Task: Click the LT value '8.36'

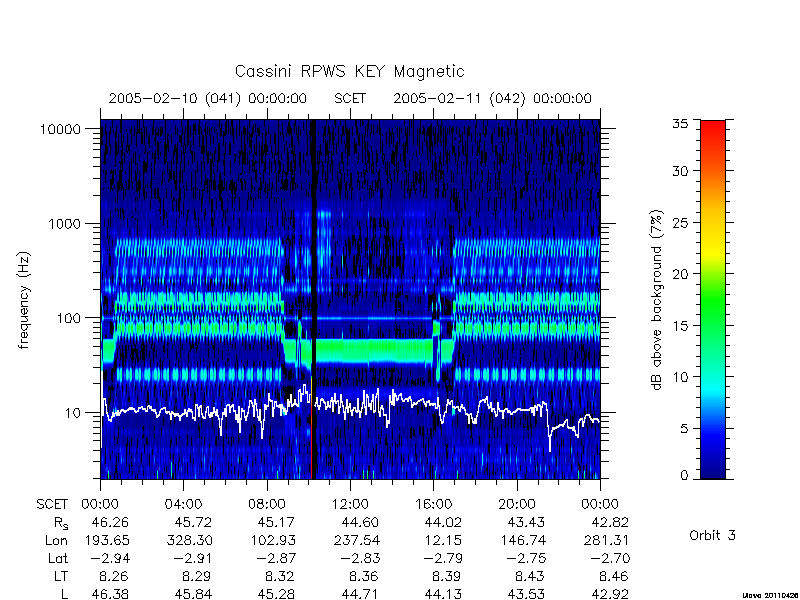Action: click(x=363, y=576)
